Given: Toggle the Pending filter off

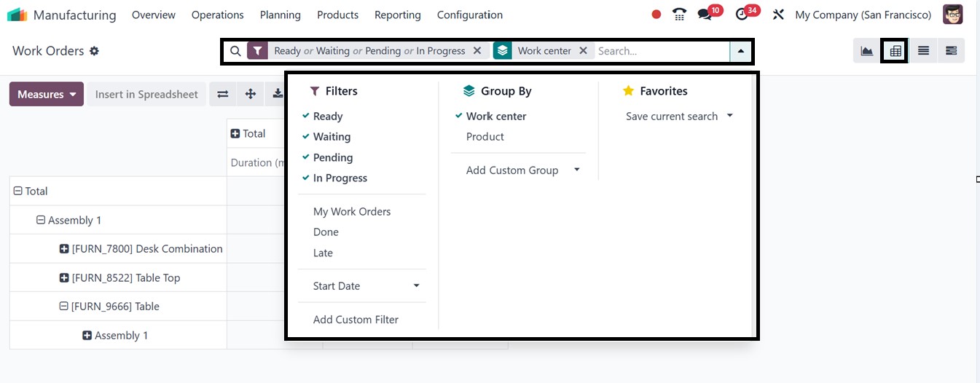Looking at the screenshot, I should (x=332, y=157).
